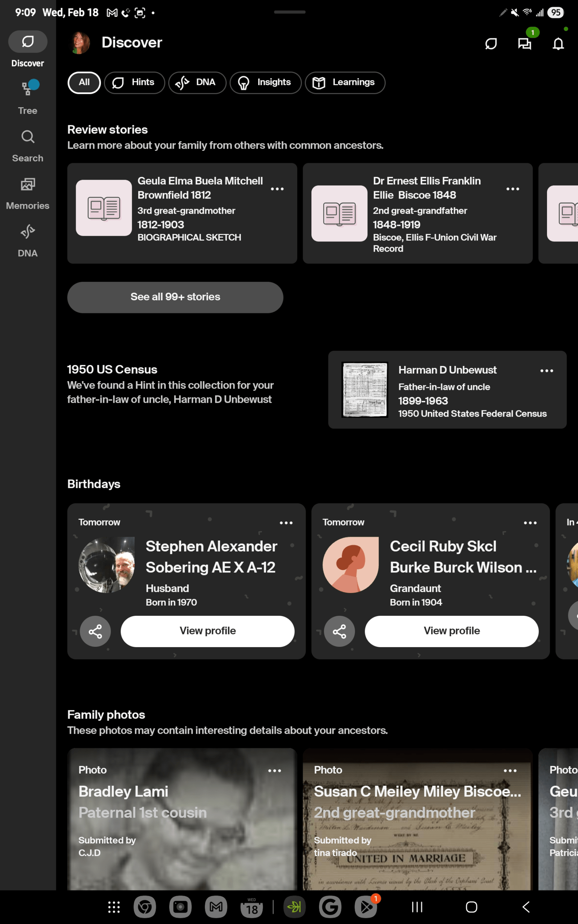Go to Memories in sidebar

[27, 193]
